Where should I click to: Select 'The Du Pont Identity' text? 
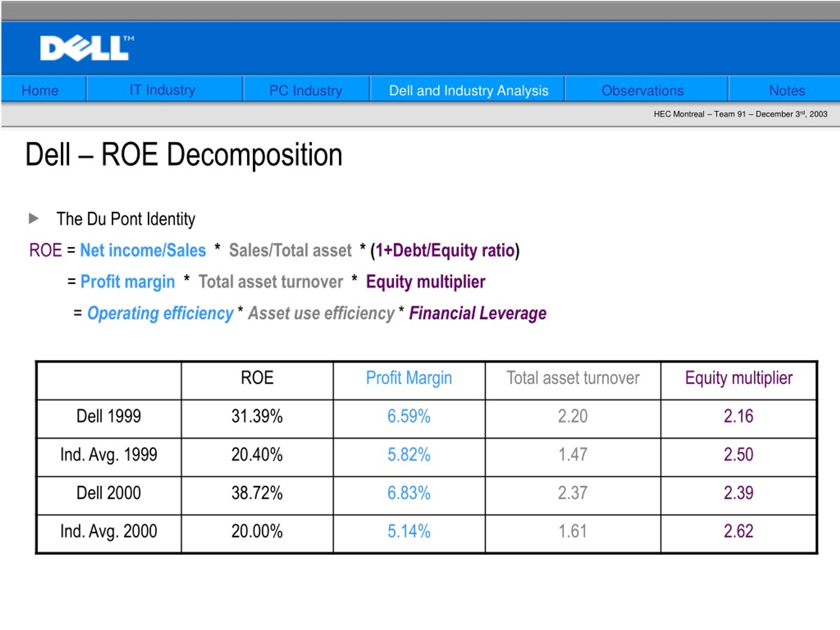(126, 219)
